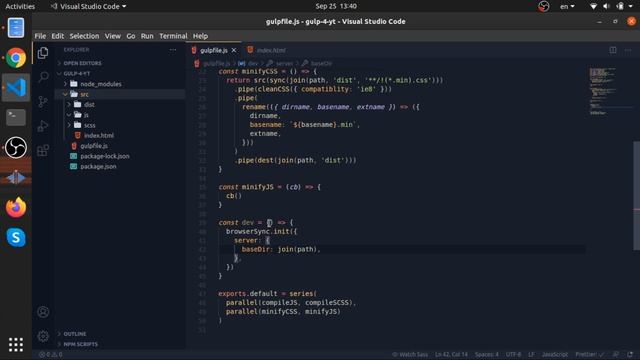This screenshot has height=360, width=640.
Task: Open the Extensions view
Action: pos(43,150)
